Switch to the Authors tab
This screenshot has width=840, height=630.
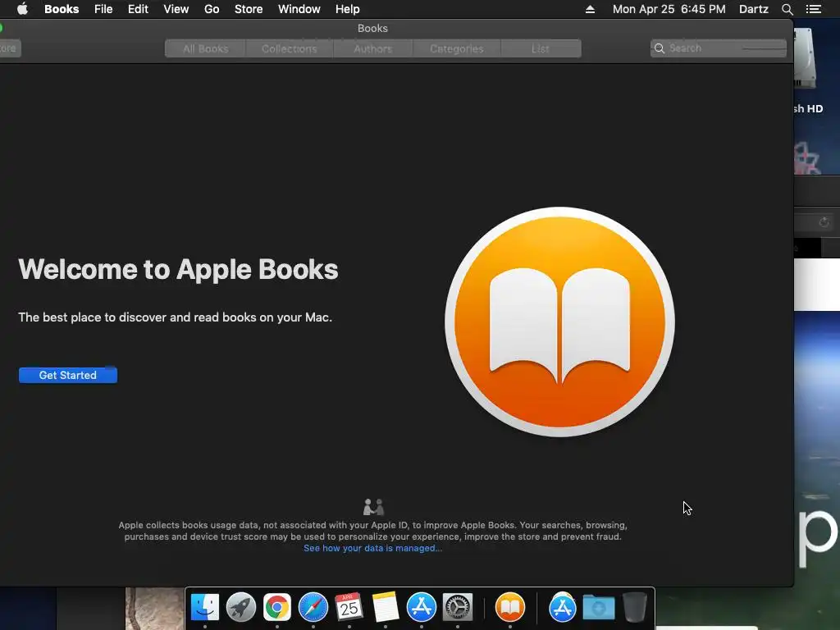tap(373, 48)
